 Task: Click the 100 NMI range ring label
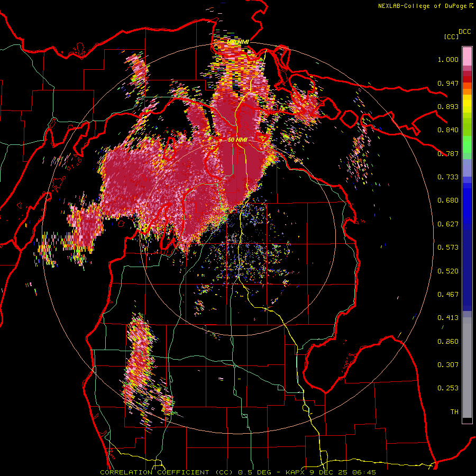click(x=237, y=42)
